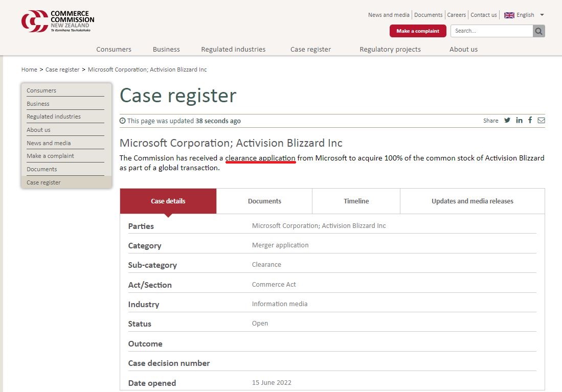The width and height of the screenshot is (562, 392).
Task: Share the page on LinkedIn
Action: coord(519,121)
